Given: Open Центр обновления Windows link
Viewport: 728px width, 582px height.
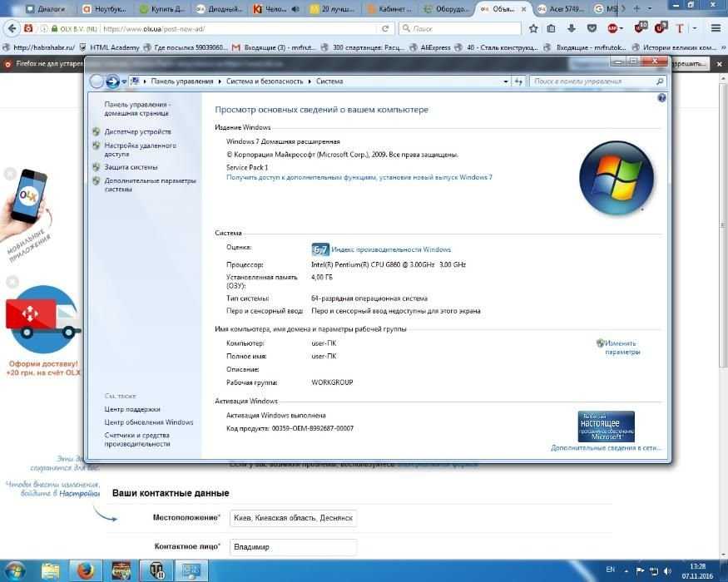Looking at the screenshot, I should tap(149, 422).
